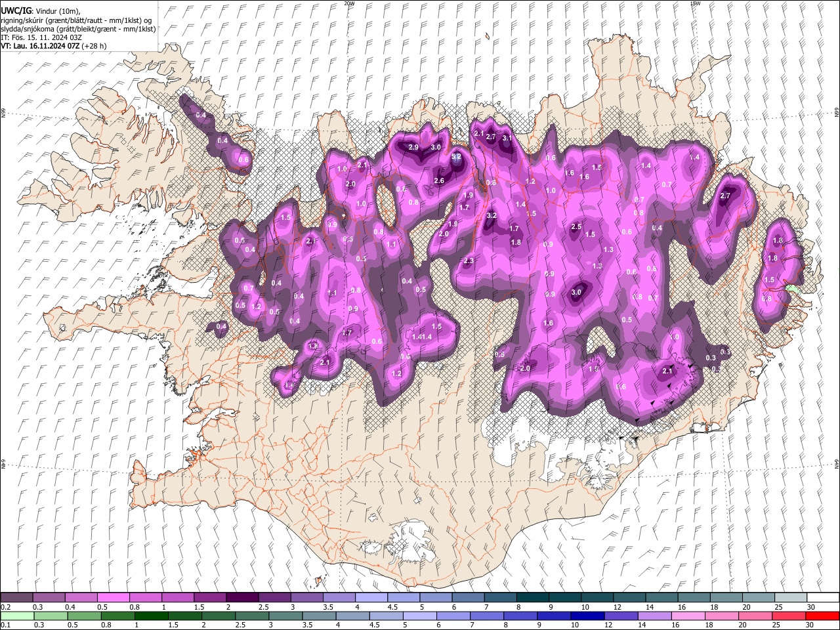Click the bright pink 0.5–0.8 snow legend swatch
This screenshot has width=840, height=630.
click(x=113, y=597)
